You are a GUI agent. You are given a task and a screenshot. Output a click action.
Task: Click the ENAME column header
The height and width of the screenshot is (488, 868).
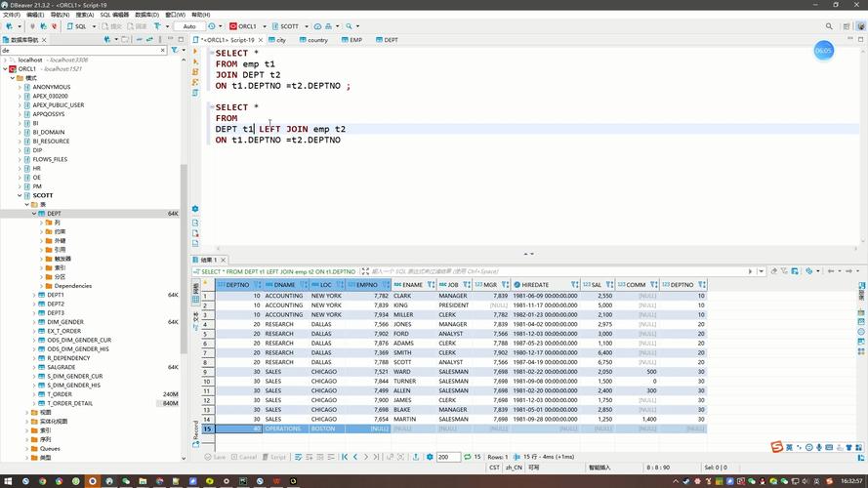pyautogui.click(x=412, y=284)
